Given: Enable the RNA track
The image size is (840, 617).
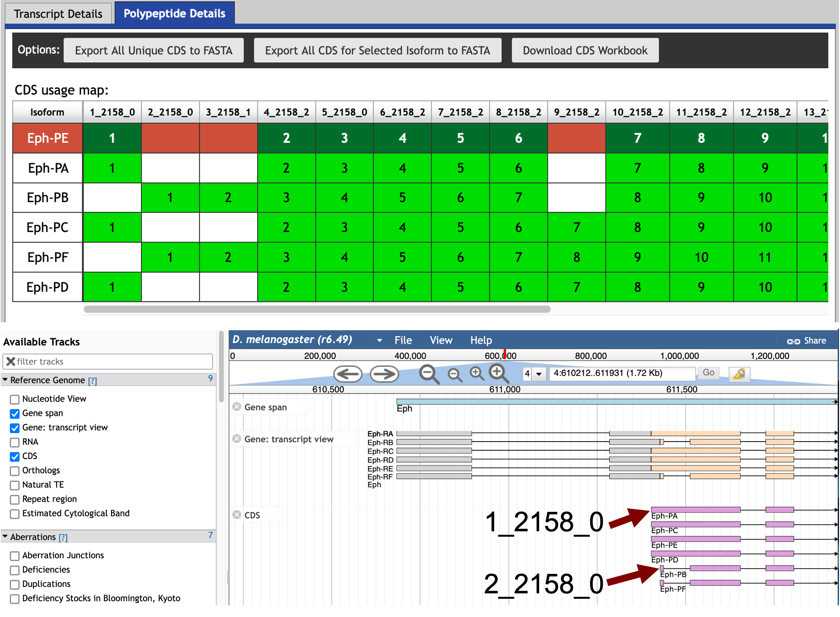Looking at the screenshot, I should (x=14, y=442).
